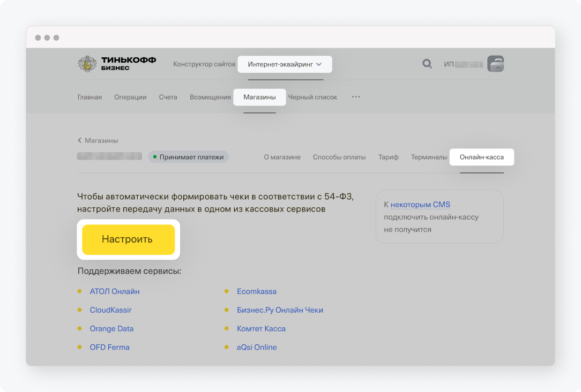Click the Tinkoff Business logo

tap(117, 64)
